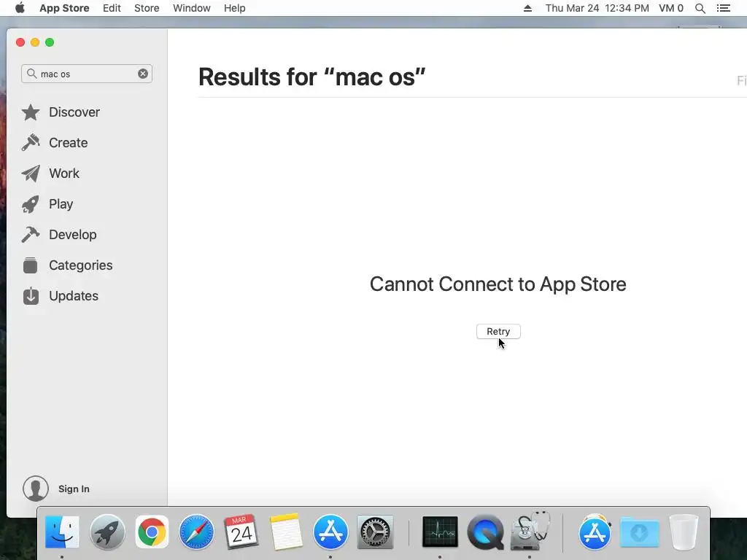Open Launchpad from the Dock
Viewport: 747px width, 560px height.
tap(107, 532)
